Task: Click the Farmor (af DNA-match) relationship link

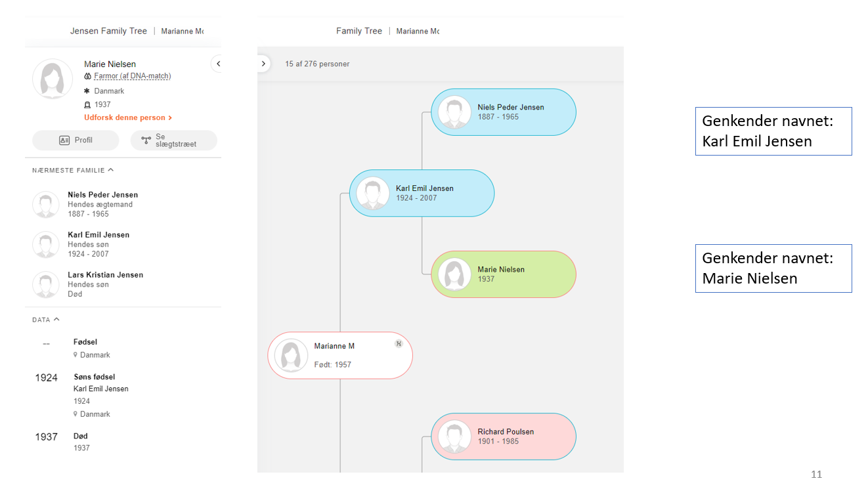Action: [132, 76]
